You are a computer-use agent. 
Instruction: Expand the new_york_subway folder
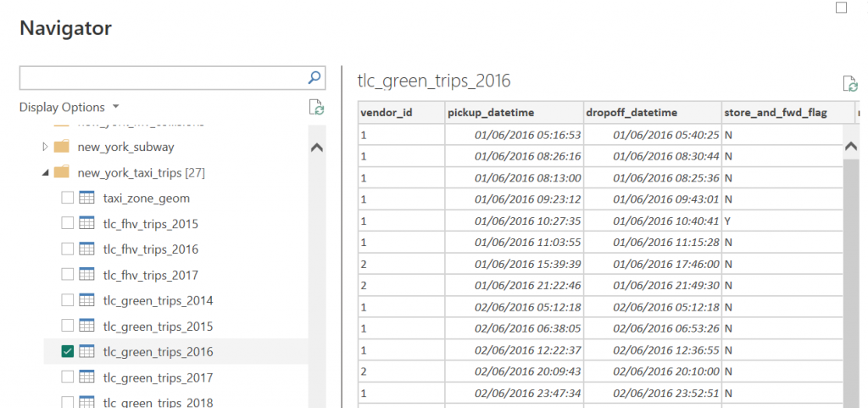coord(45,148)
